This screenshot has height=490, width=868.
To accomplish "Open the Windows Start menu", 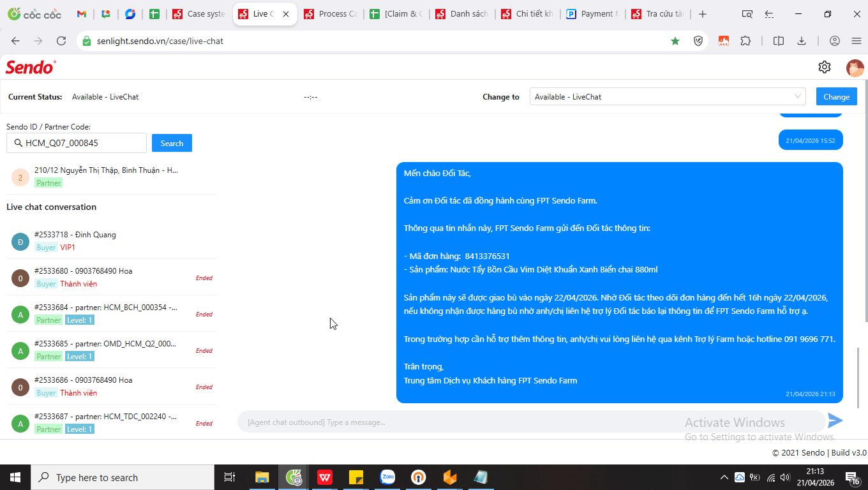I will pyautogui.click(x=15, y=477).
